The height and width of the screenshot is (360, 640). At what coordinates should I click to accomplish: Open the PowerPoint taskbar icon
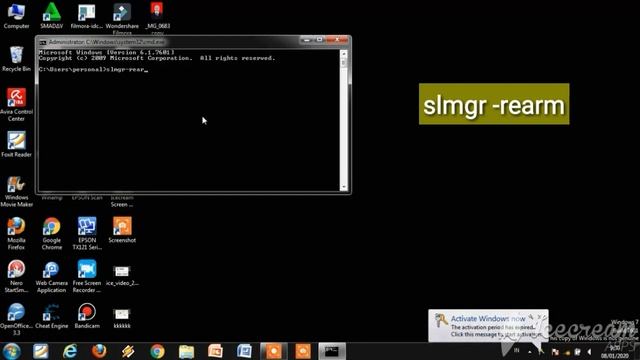click(215, 351)
